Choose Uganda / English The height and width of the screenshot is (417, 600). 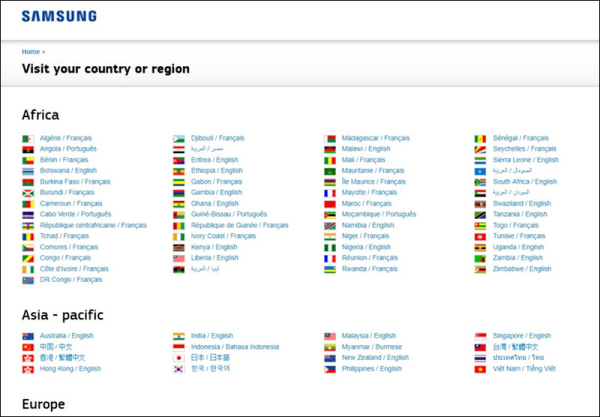[x=518, y=247]
